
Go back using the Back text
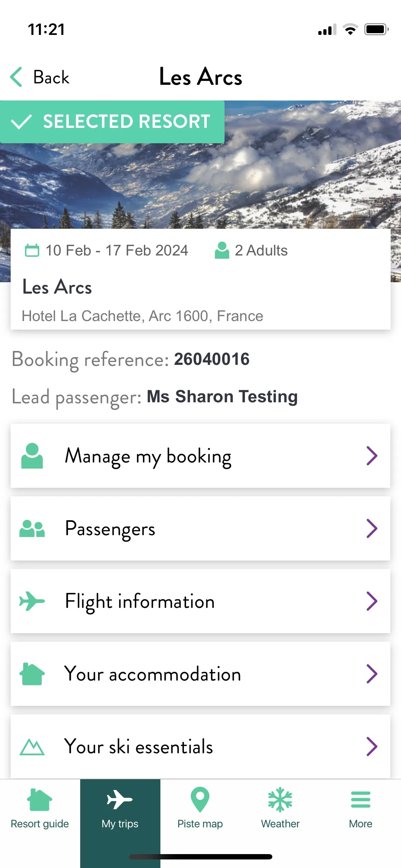[x=51, y=77]
